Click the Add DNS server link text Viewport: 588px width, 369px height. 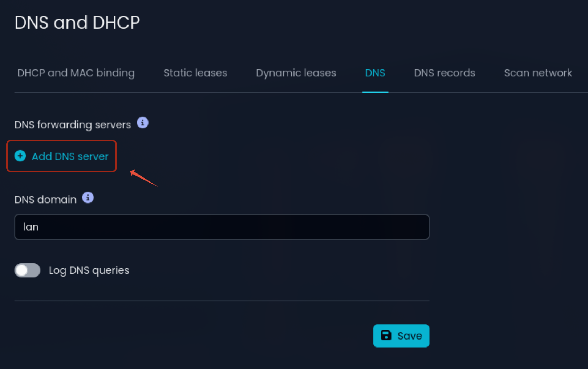click(x=70, y=156)
